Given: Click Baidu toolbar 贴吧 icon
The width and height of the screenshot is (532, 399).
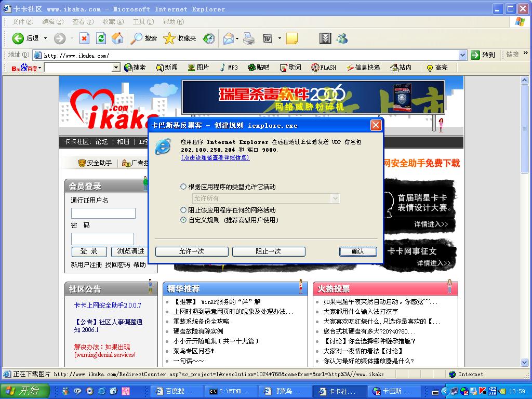Looking at the screenshot, I should (x=252, y=68).
